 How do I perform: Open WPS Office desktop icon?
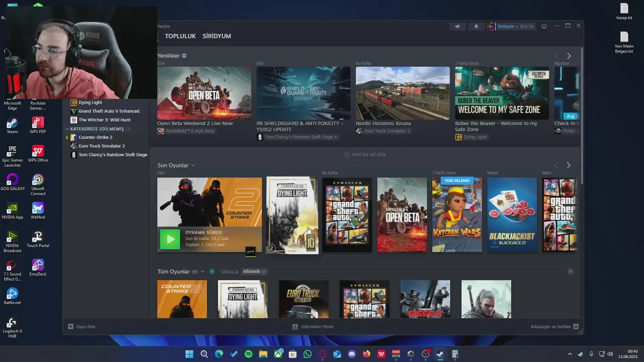pos(38,154)
